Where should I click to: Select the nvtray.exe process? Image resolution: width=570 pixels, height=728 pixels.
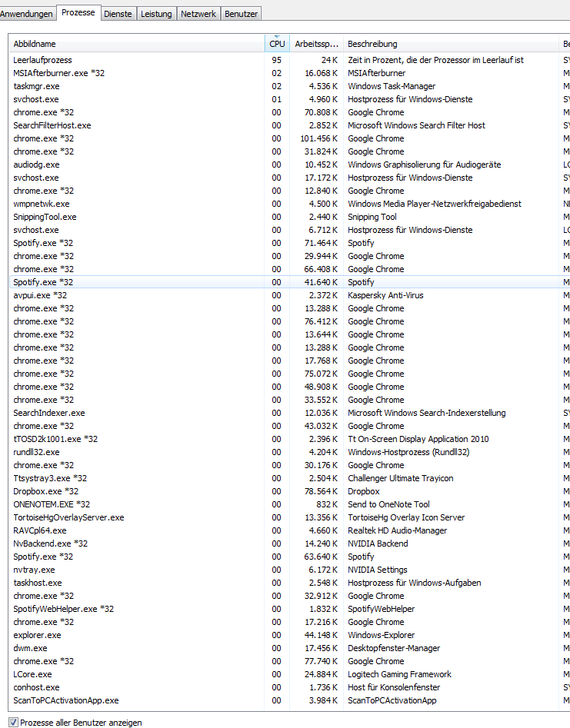[289, 570]
